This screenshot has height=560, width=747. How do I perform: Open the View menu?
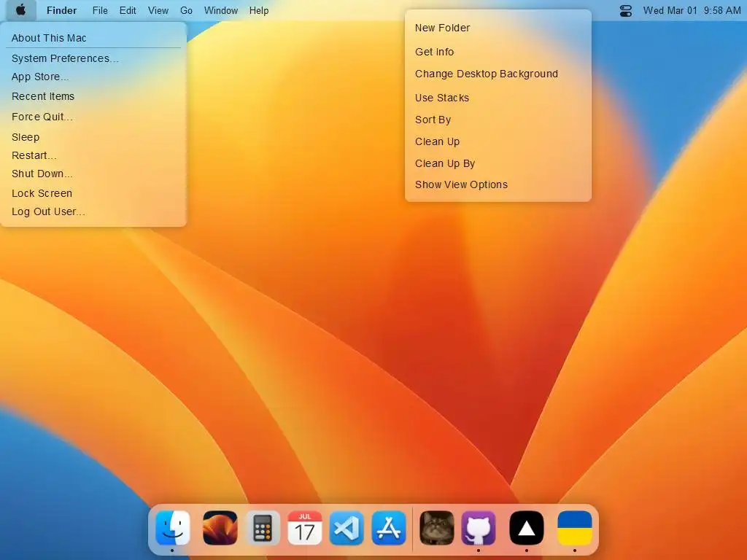tap(158, 10)
